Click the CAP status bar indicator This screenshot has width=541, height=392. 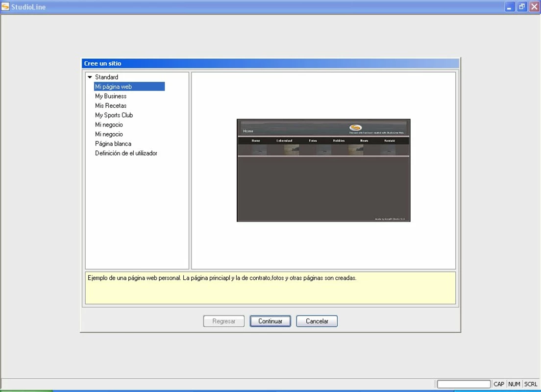pyautogui.click(x=499, y=384)
